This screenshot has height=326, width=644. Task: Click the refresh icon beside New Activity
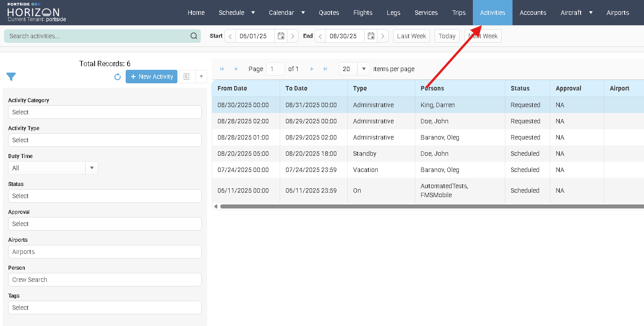118,77
